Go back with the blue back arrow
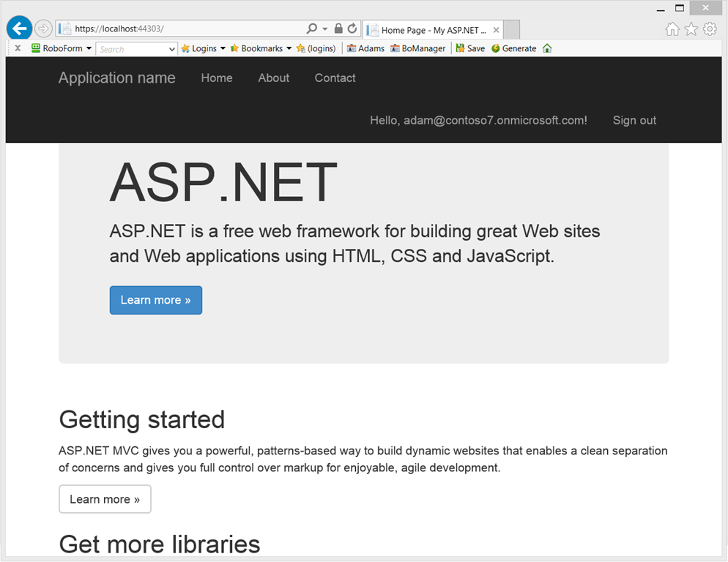Screen dimensions: 728x562 pyautogui.click(x=19, y=29)
